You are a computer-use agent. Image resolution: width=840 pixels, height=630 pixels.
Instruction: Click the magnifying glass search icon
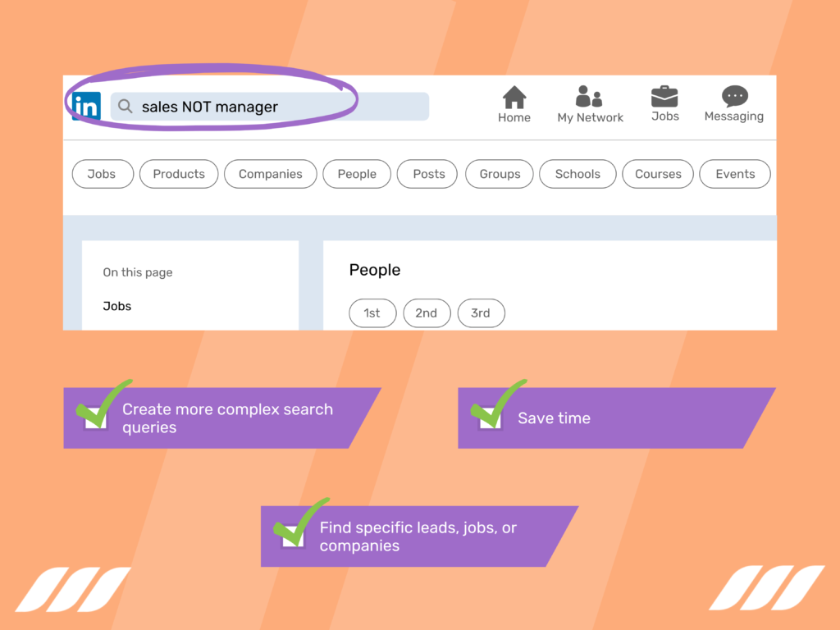coord(125,107)
